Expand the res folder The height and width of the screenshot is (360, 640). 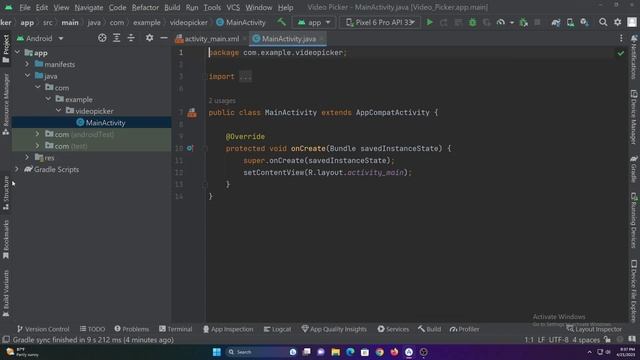[x=27, y=158]
